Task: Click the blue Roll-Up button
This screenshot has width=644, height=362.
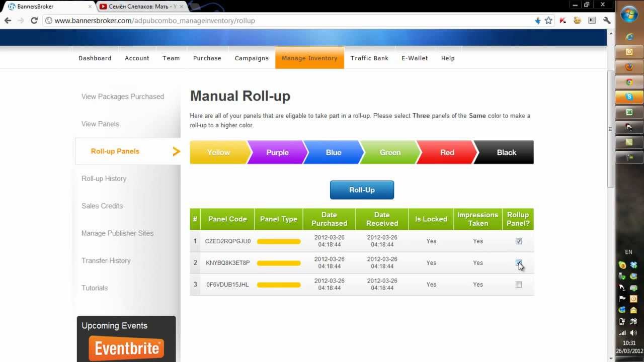Action: coord(362,190)
